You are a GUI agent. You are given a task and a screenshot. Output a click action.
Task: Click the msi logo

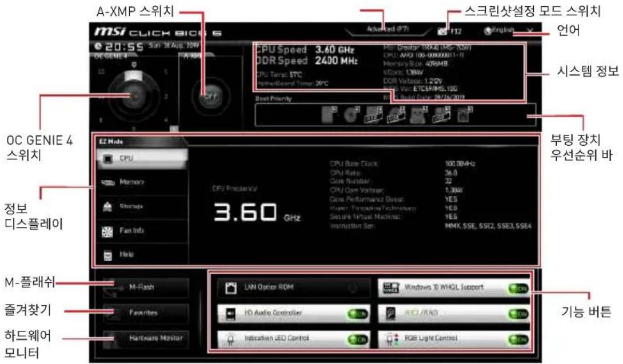click(x=110, y=31)
